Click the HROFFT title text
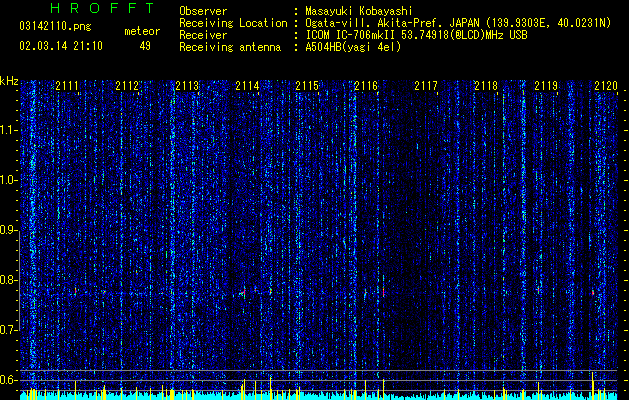This screenshot has height=400, width=629. pyautogui.click(x=103, y=8)
